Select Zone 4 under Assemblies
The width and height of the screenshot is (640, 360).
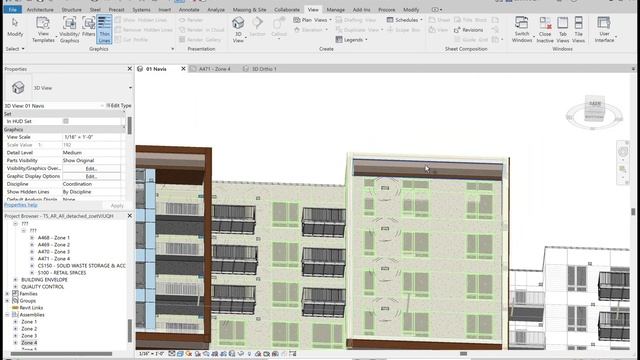pyautogui.click(x=29, y=343)
